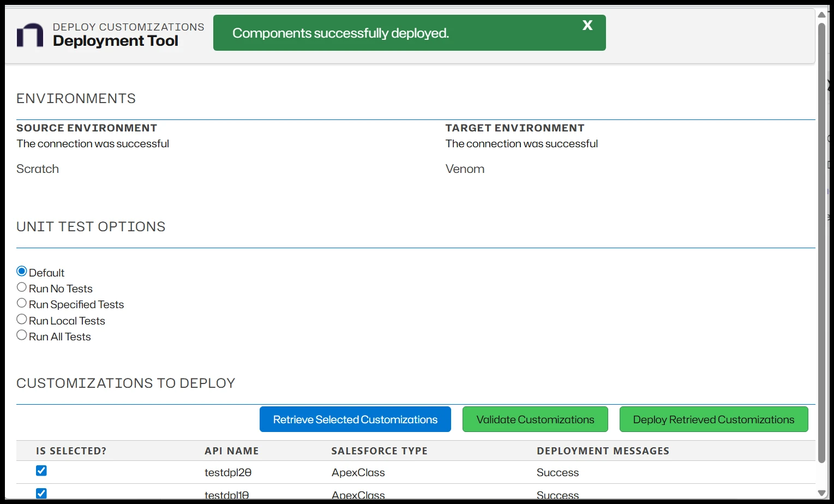Screen dimensions: 834x504
Task: Click the DEPLOYMENT MESSAGES column header
Action: 603,451
